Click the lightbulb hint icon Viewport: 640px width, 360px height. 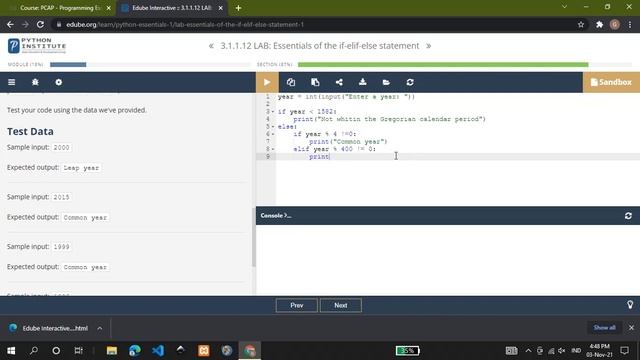click(630, 304)
